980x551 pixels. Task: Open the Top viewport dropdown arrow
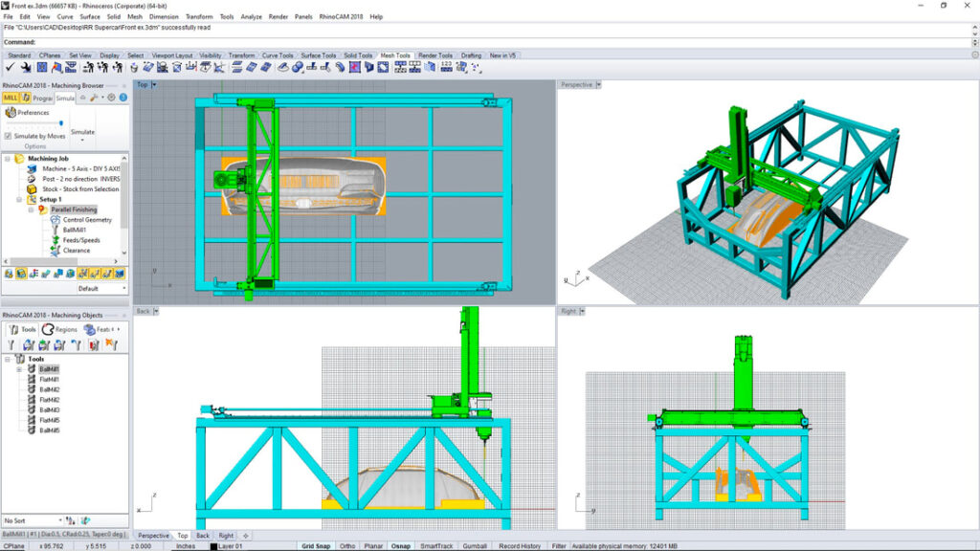pos(154,84)
